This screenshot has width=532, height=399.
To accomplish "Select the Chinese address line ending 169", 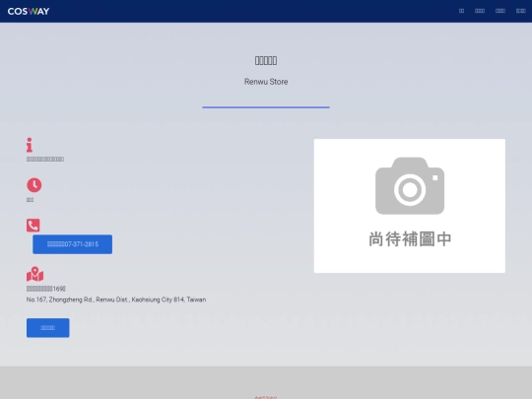I will tap(46, 289).
